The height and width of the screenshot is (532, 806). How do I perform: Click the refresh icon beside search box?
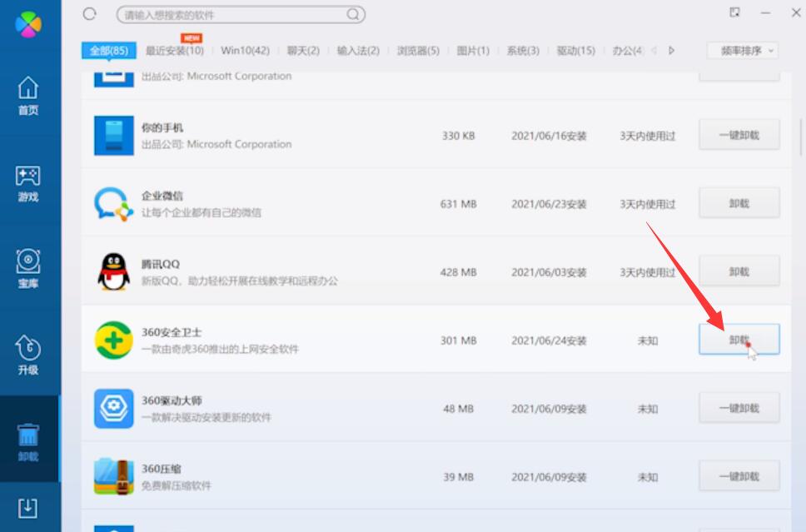pyautogui.click(x=89, y=14)
